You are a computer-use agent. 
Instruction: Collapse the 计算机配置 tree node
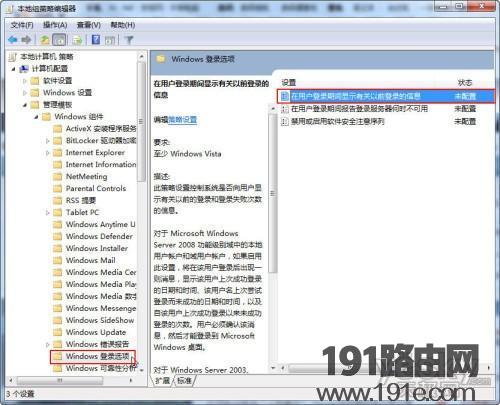click(x=13, y=69)
